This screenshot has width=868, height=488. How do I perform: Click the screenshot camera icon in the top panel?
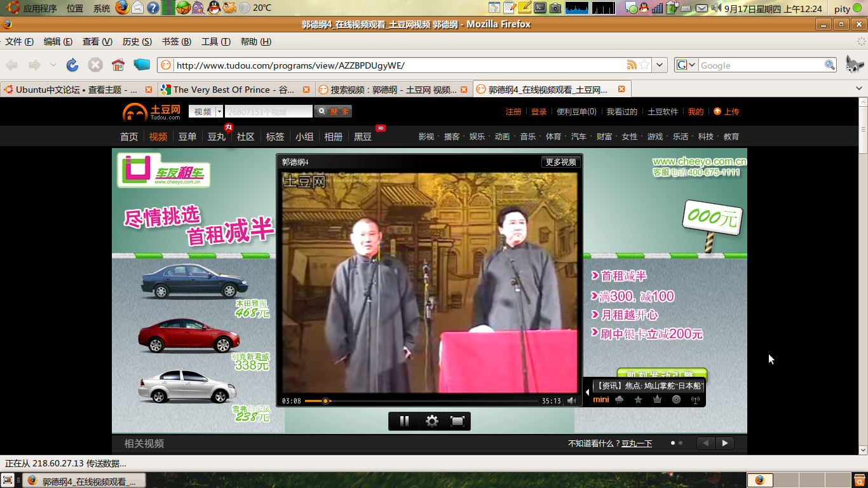tap(555, 8)
